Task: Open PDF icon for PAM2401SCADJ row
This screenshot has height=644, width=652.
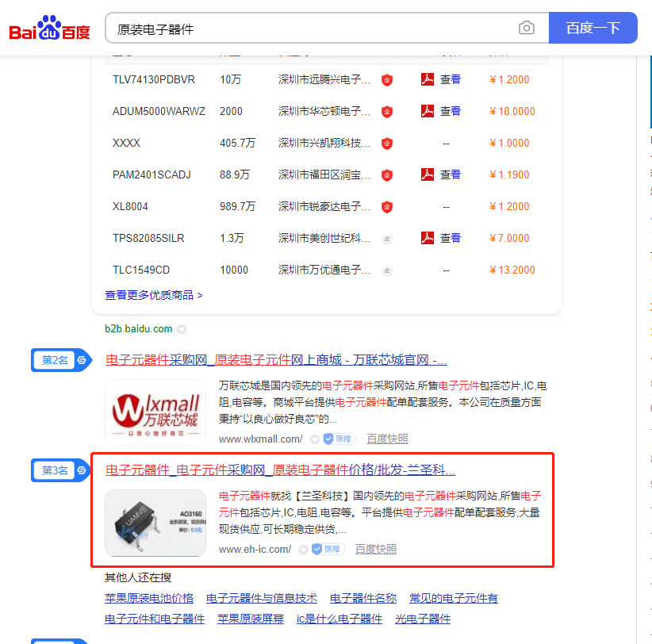Action: tap(427, 174)
